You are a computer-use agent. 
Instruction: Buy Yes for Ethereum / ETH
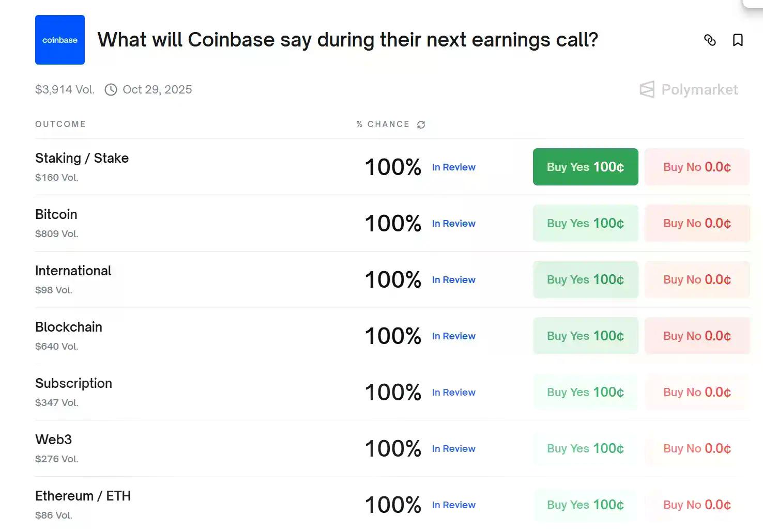585,505
